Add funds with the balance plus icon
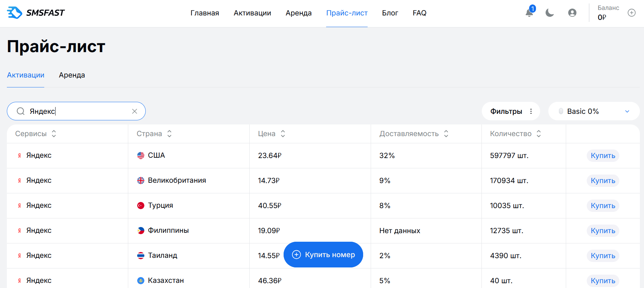644x288 pixels. click(632, 13)
